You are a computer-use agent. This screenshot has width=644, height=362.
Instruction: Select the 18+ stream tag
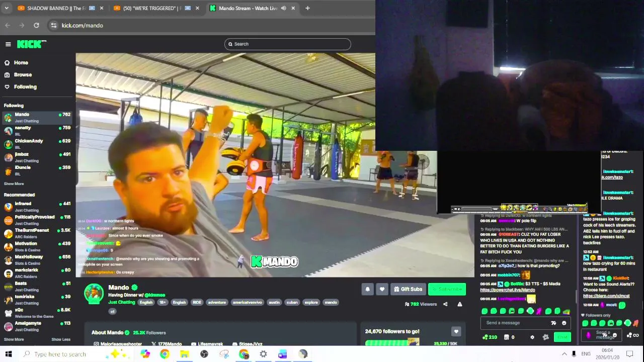pyautogui.click(x=163, y=302)
